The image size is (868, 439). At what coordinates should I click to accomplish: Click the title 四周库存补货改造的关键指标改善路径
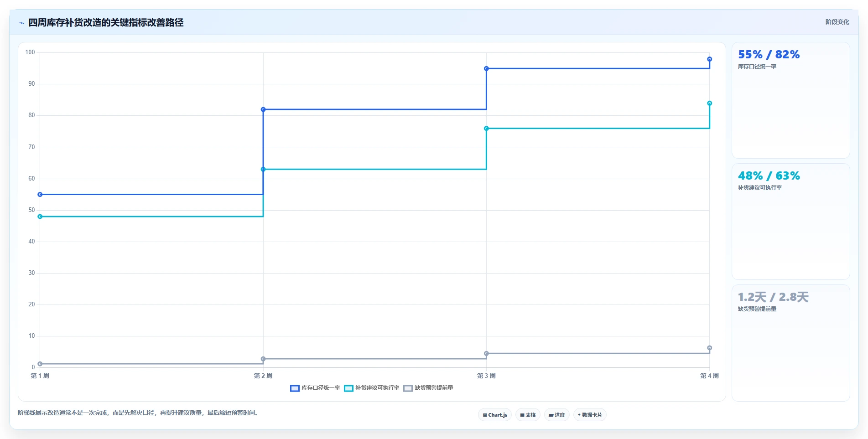coord(106,22)
